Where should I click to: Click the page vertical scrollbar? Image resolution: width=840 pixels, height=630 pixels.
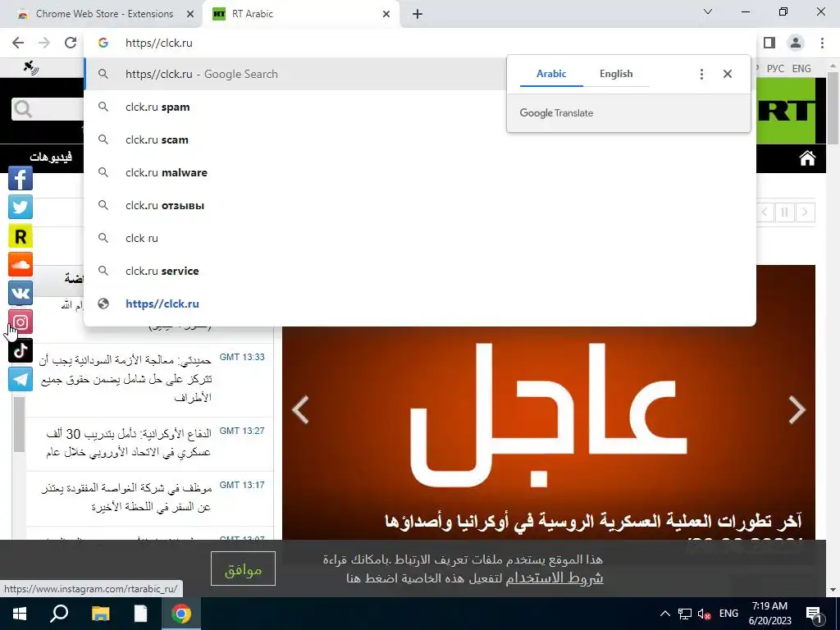[833, 107]
